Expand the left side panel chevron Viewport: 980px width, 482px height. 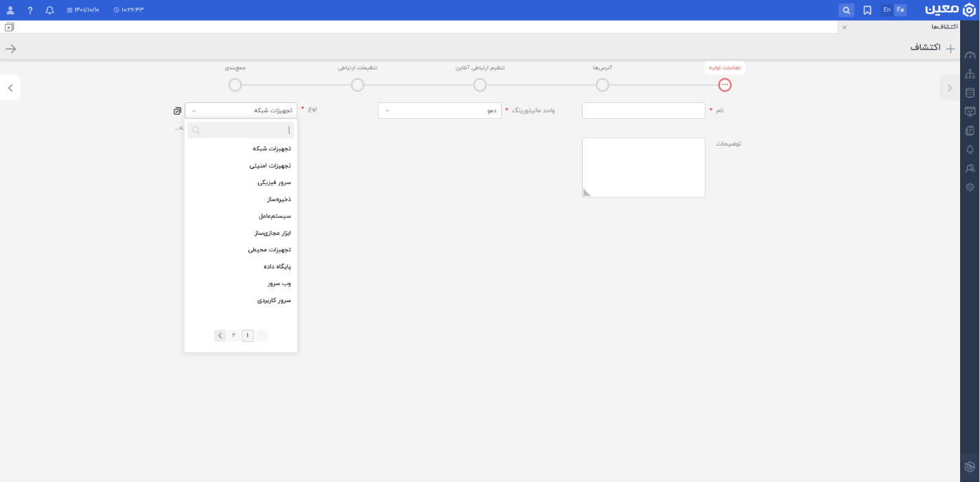coord(10,88)
